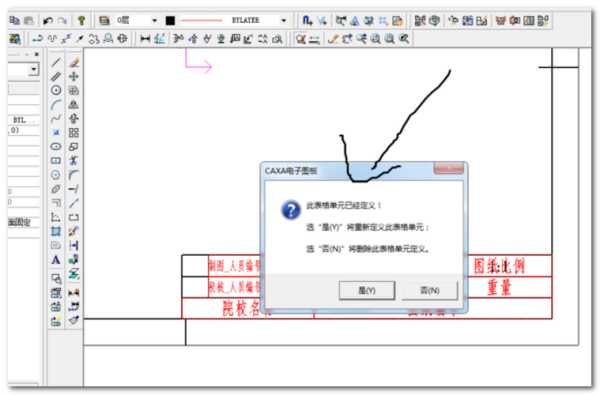
Task: Open the layer manager icon
Action: (104, 20)
